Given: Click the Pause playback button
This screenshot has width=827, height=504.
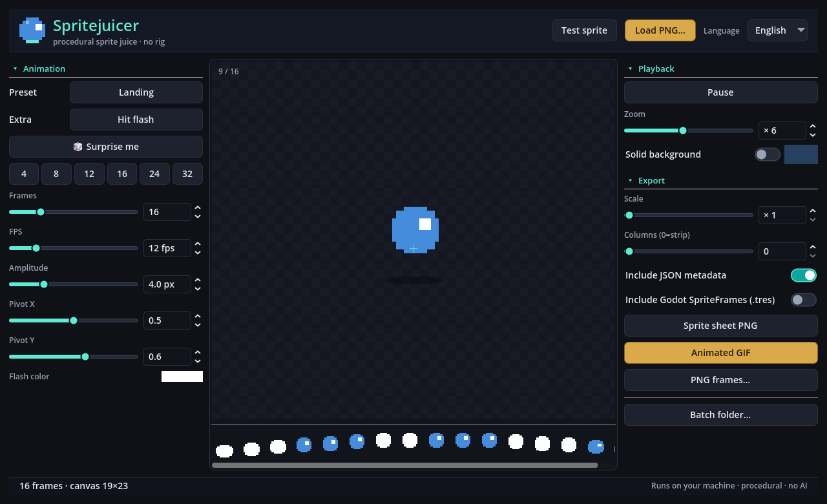Looking at the screenshot, I should tap(721, 92).
